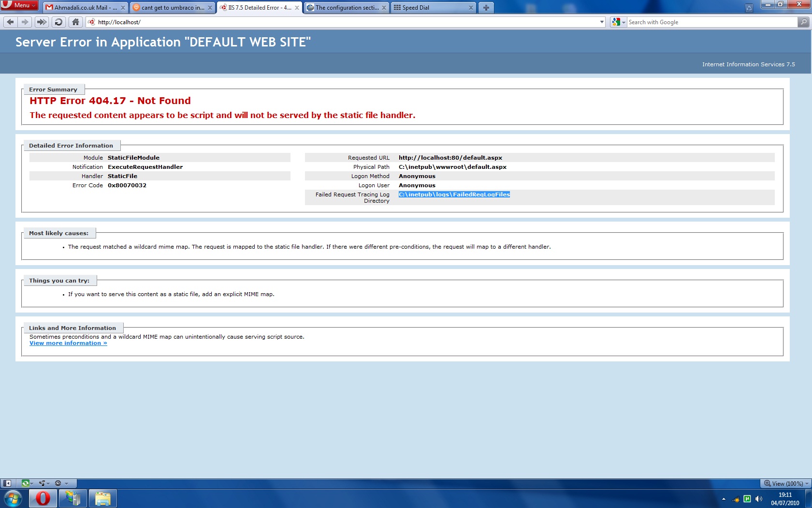The height and width of the screenshot is (508, 812).
Task: Click the Notification value ExecuteRequestHandler
Action: pos(145,167)
